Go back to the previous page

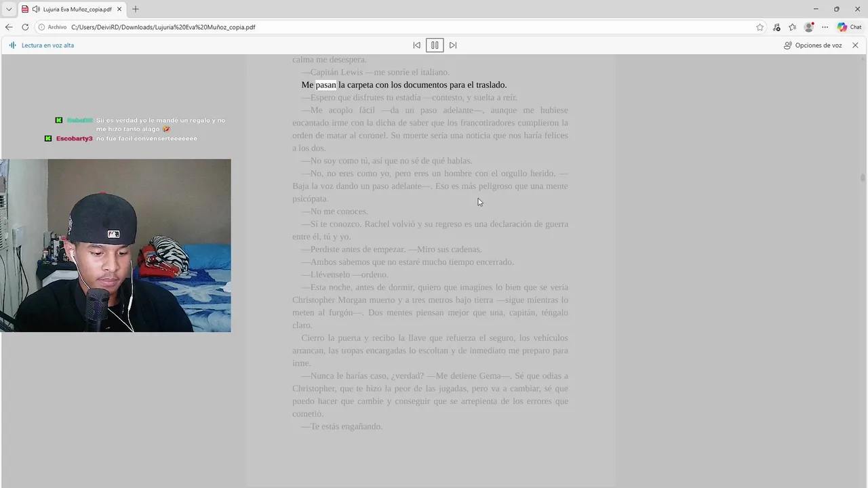click(x=9, y=27)
